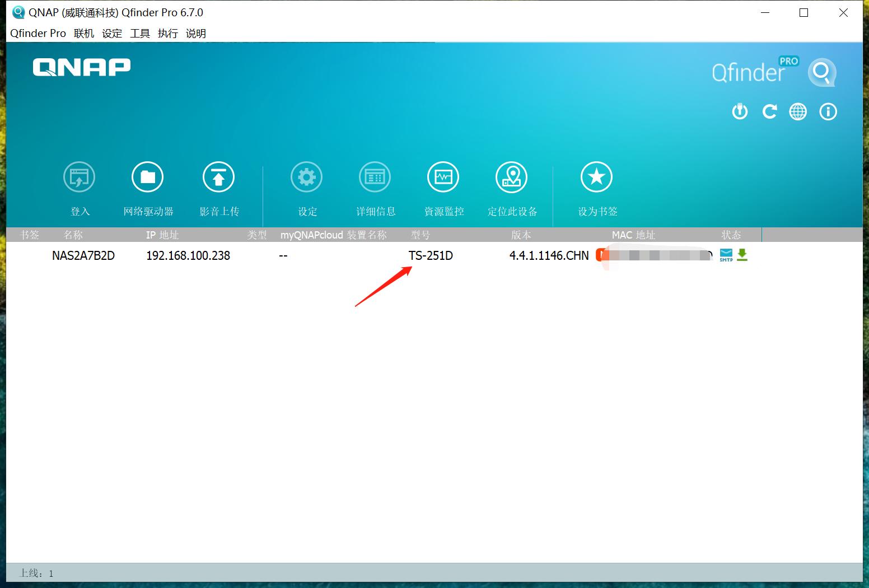This screenshot has width=869, height=588.
Task: Select device name NAS2A7B2D
Action: point(83,256)
